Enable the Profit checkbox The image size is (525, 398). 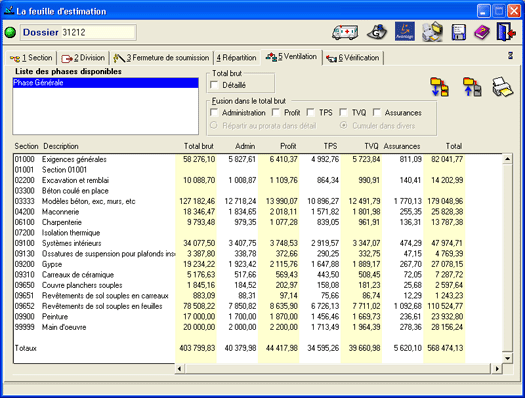click(276, 112)
